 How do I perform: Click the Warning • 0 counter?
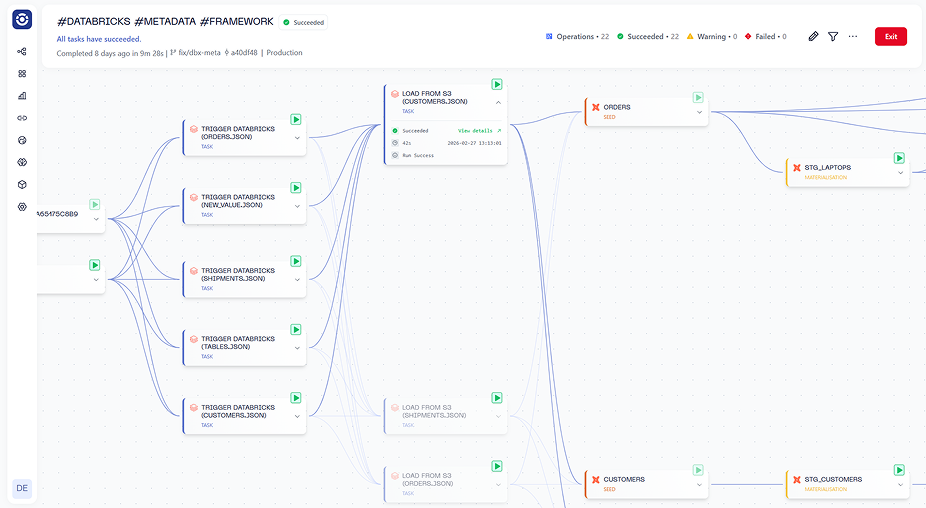click(712, 37)
